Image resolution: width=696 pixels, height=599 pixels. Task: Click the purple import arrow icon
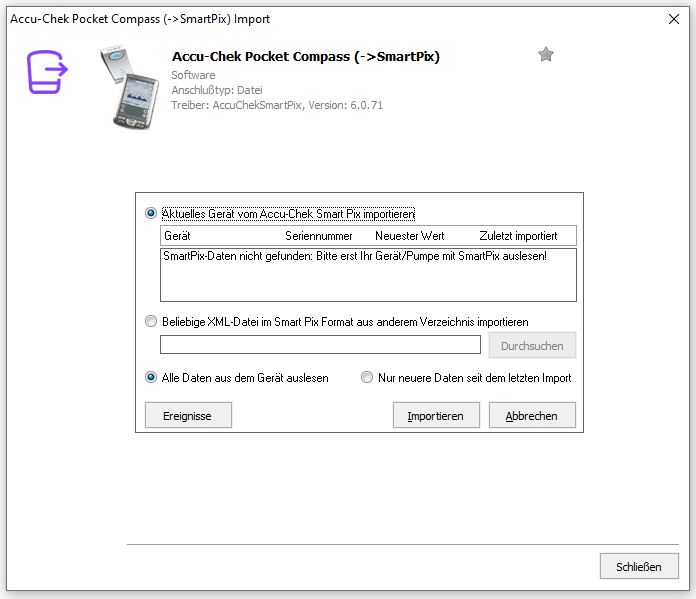tap(47, 72)
